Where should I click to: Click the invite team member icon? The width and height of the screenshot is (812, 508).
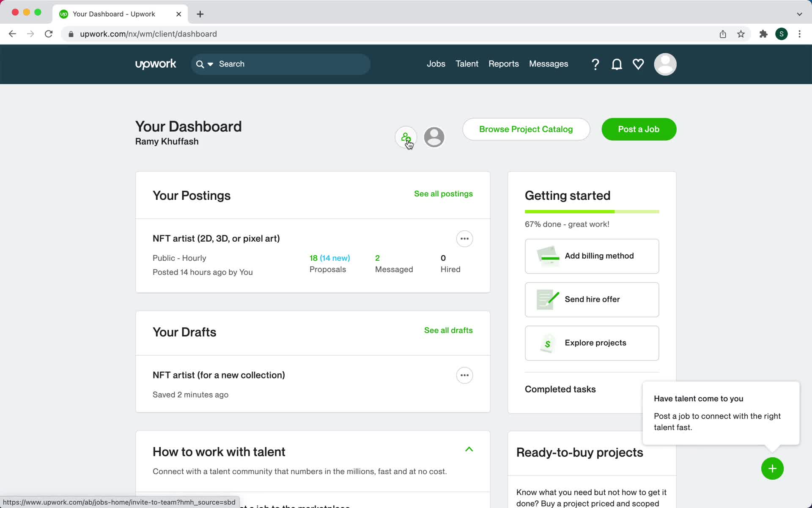[406, 136]
